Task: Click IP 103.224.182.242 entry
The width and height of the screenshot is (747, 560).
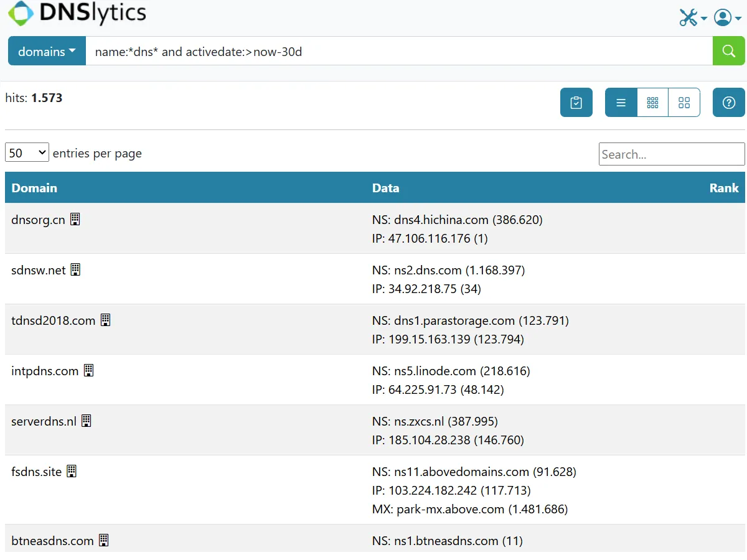Action: (x=451, y=490)
